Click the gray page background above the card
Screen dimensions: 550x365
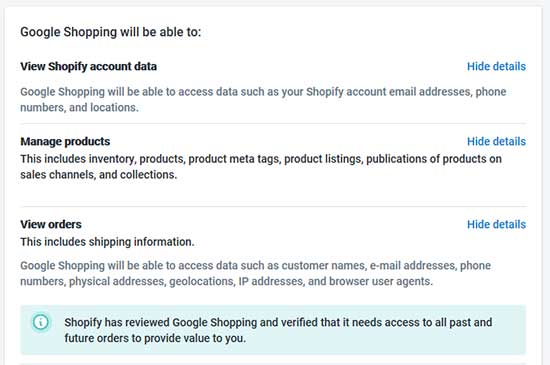click(275, 2)
